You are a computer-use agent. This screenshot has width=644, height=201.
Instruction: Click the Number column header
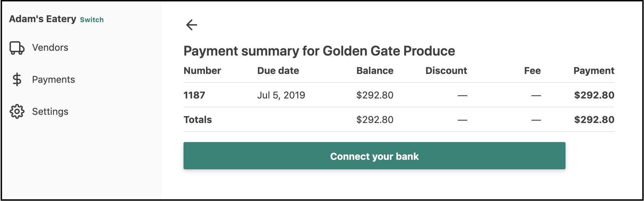point(202,71)
